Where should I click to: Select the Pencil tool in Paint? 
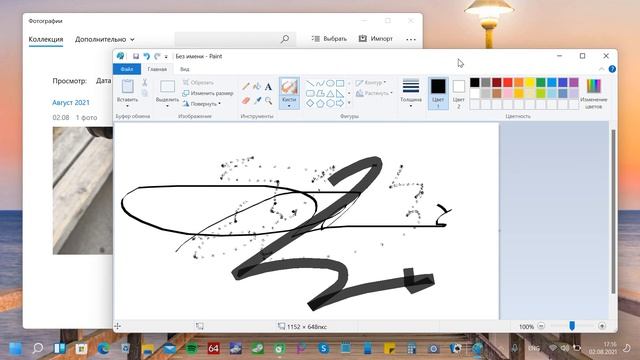(x=246, y=86)
